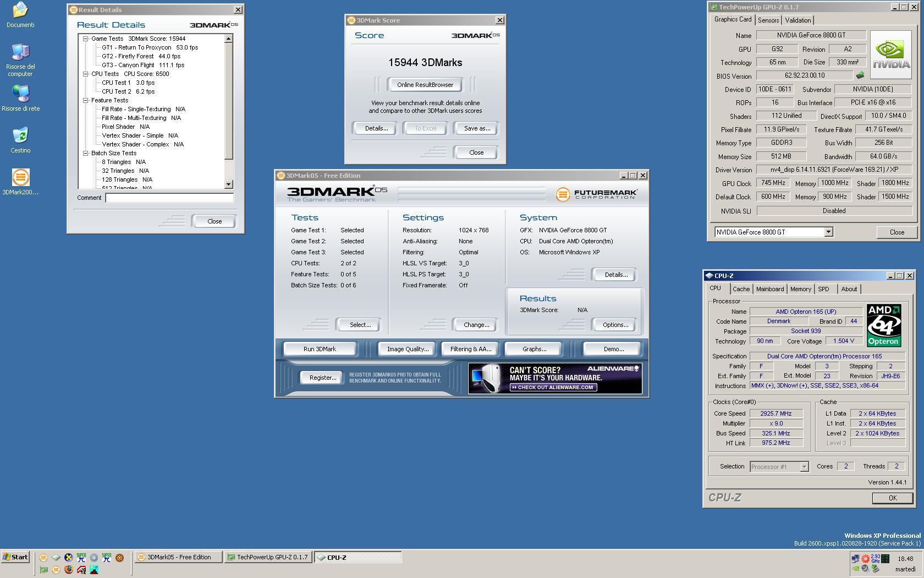This screenshot has height=578, width=924.
Task: Open the Mainboard tab in CPU-Z
Action: click(769, 289)
